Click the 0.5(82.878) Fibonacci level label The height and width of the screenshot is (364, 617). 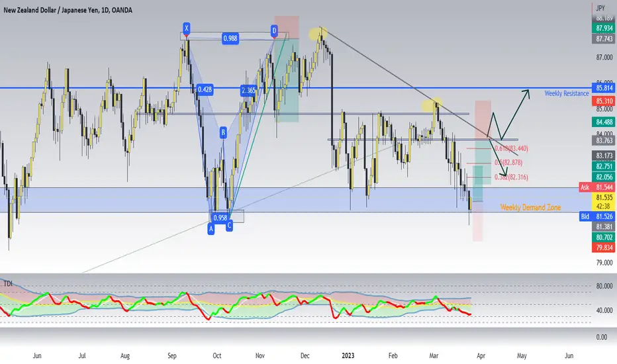[x=508, y=163]
